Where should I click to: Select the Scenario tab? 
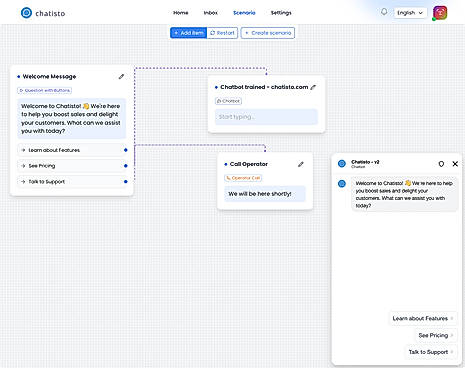[x=244, y=13]
